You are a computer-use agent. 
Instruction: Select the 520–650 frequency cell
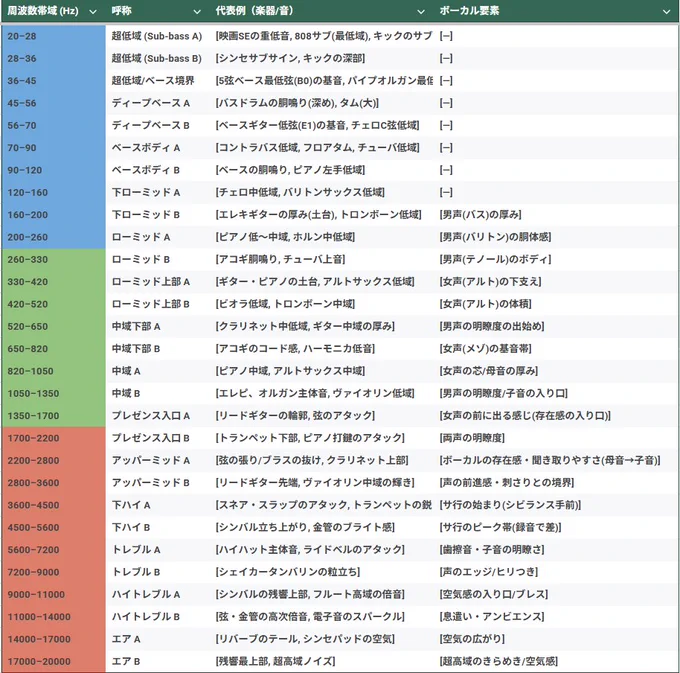coord(54,327)
